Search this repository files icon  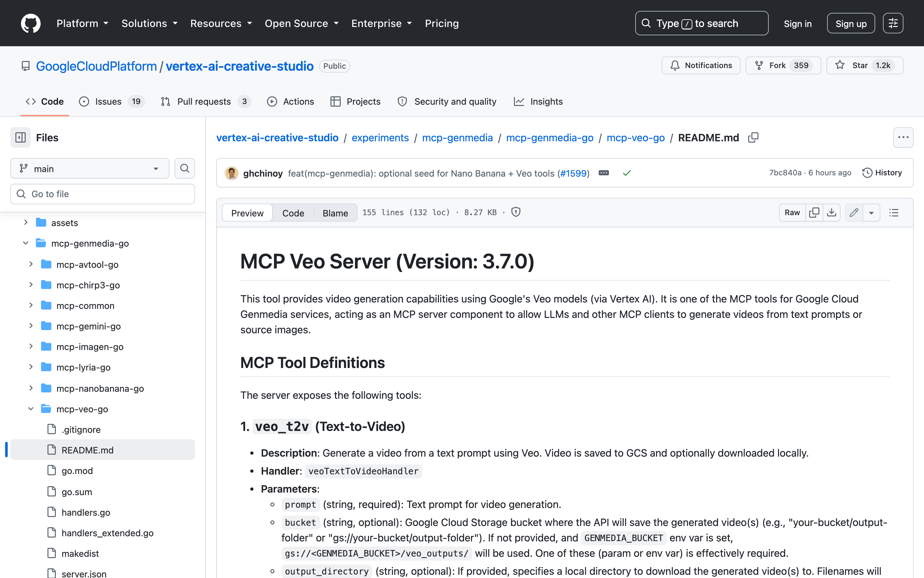(x=185, y=169)
